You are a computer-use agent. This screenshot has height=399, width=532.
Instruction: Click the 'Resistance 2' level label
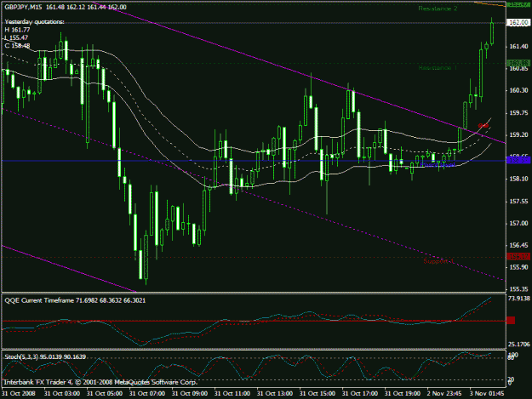(438, 9)
